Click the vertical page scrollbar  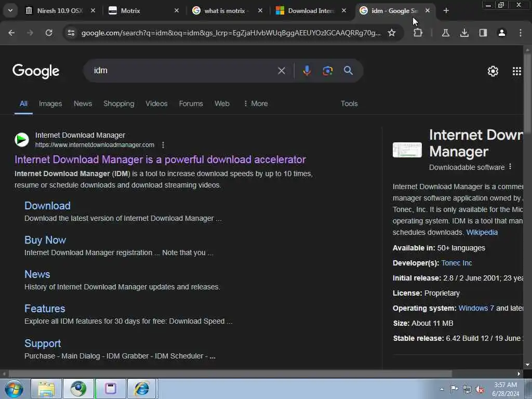(527, 94)
